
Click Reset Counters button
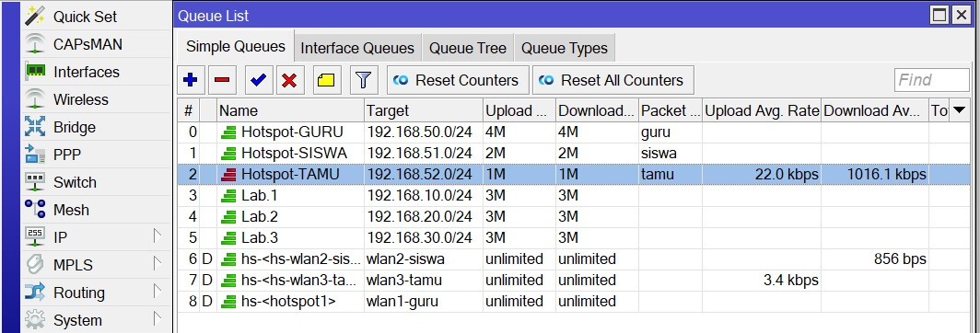pyautogui.click(x=458, y=80)
